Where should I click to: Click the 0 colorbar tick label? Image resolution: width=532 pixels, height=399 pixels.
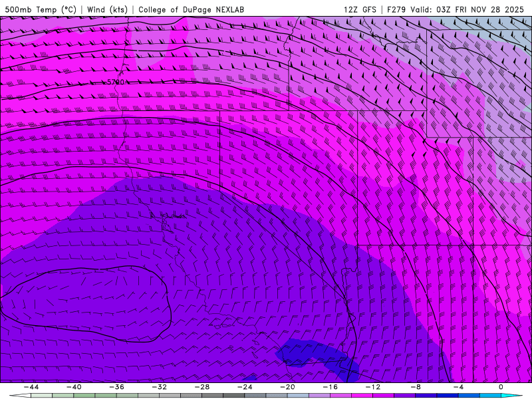(x=501, y=387)
